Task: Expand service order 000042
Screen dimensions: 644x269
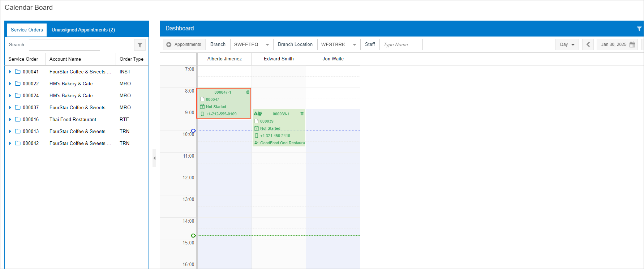Action: (10, 143)
